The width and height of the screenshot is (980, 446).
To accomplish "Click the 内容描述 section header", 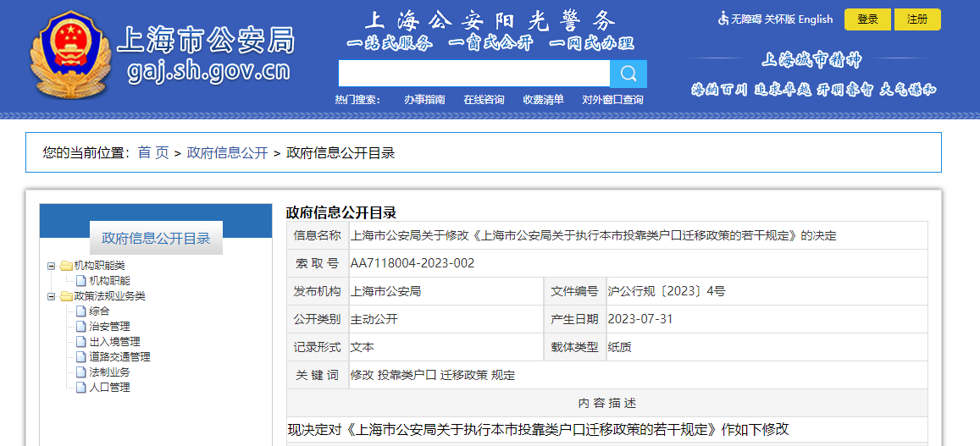I will pos(607,403).
